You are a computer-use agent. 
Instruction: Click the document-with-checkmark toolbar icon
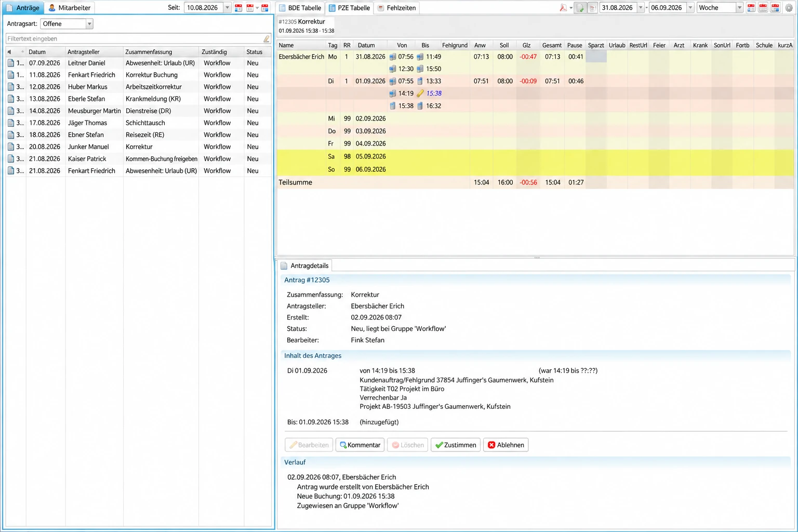(x=580, y=8)
